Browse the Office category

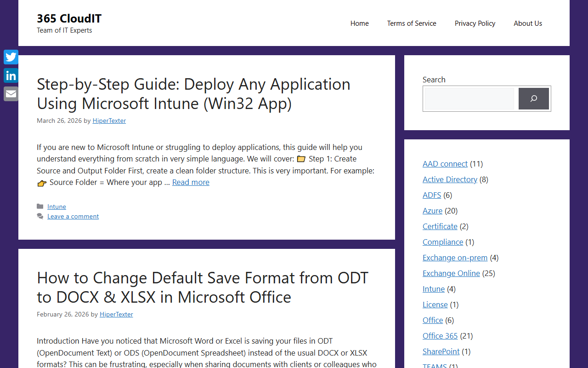(433, 320)
